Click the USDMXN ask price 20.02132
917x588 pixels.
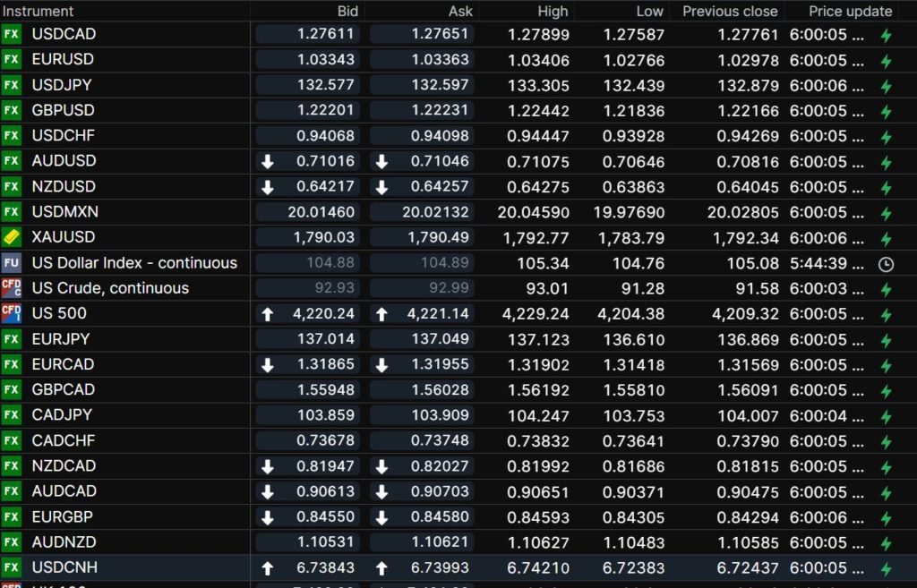[x=422, y=212]
